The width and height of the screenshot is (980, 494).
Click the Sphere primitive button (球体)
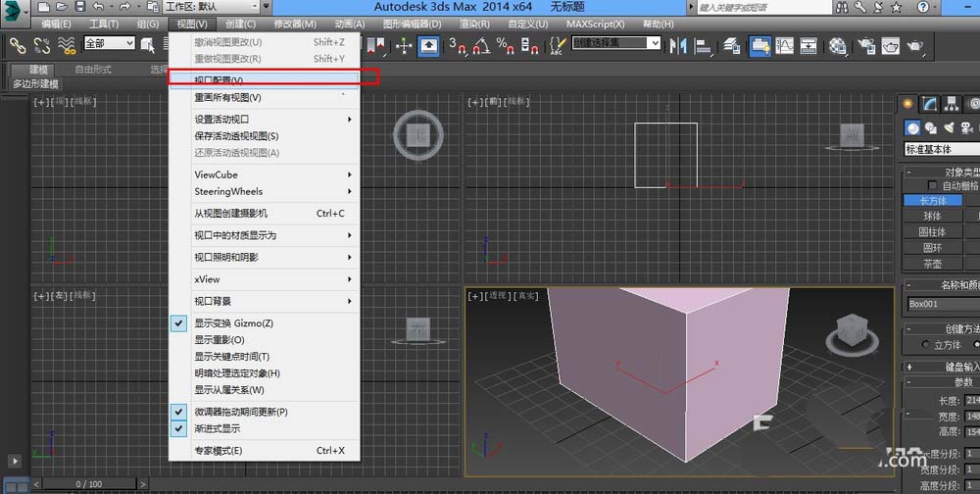[x=933, y=217]
